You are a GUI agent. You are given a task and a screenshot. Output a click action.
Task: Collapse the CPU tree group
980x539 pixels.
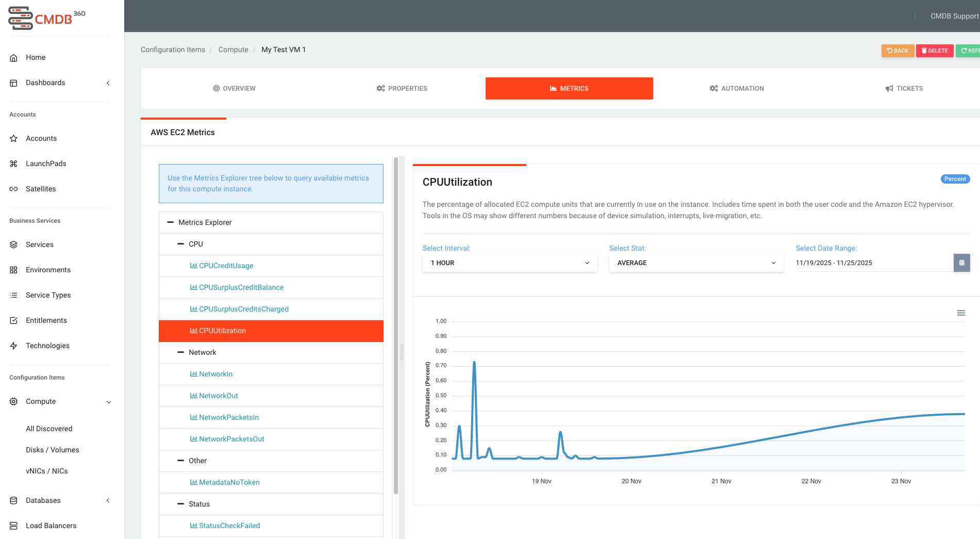click(x=180, y=244)
